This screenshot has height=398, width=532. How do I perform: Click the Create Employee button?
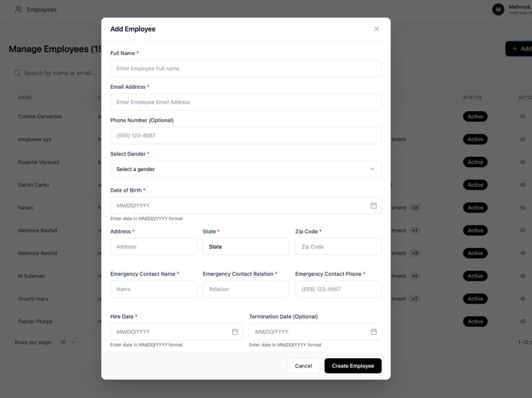point(353,366)
